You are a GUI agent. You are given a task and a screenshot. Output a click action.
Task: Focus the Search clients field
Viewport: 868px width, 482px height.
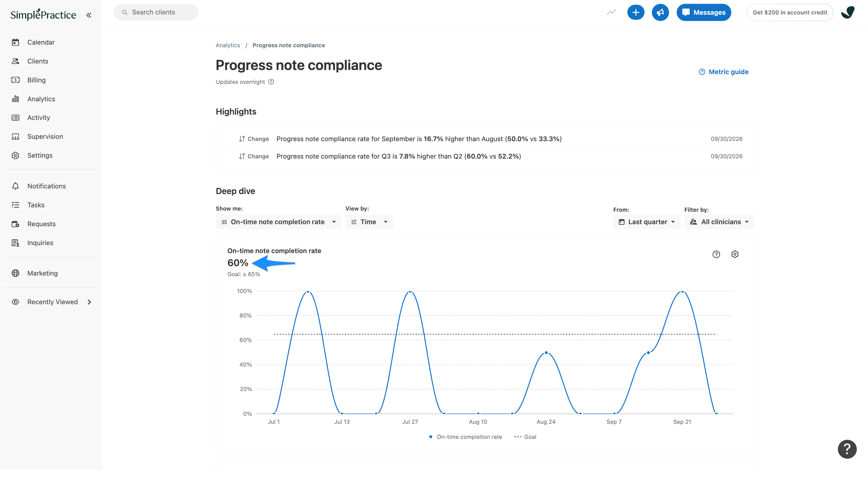(x=156, y=12)
